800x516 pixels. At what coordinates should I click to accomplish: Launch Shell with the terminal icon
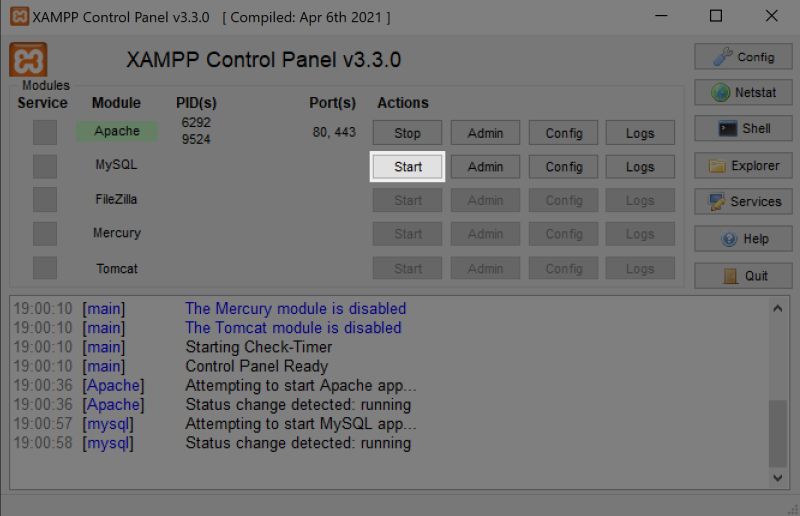743,129
